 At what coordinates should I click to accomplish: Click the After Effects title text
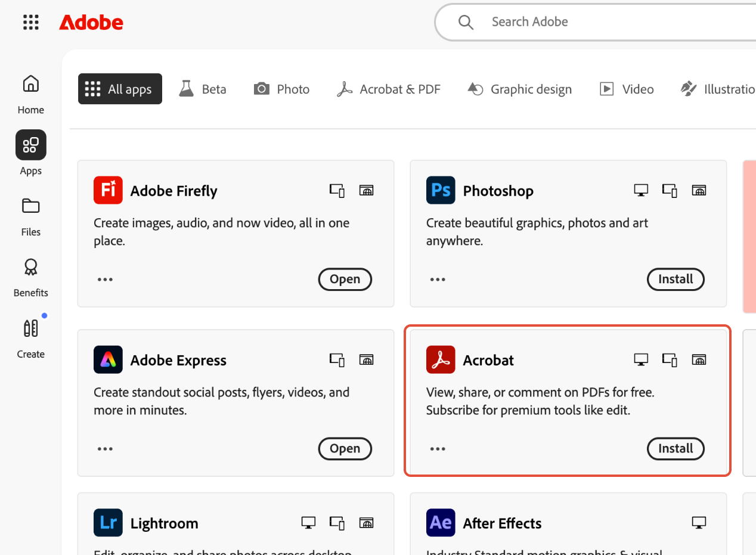click(x=503, y=523)
